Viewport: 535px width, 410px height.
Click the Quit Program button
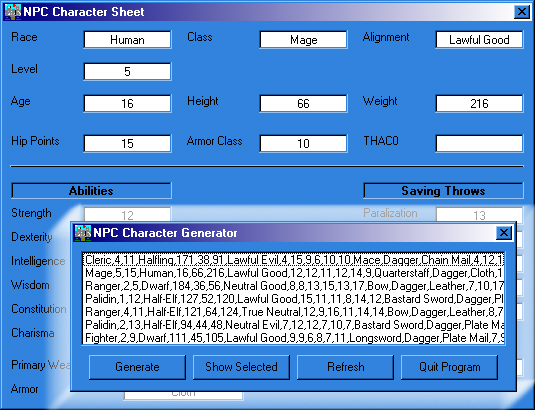tap(449, 367)
